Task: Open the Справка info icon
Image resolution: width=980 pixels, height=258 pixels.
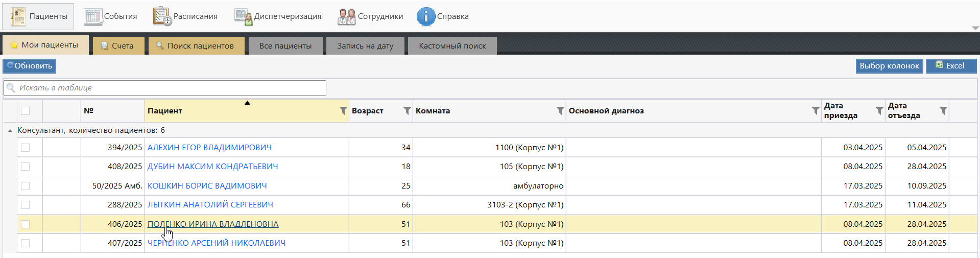Action: pyautogui.click(x=426, y=16)
